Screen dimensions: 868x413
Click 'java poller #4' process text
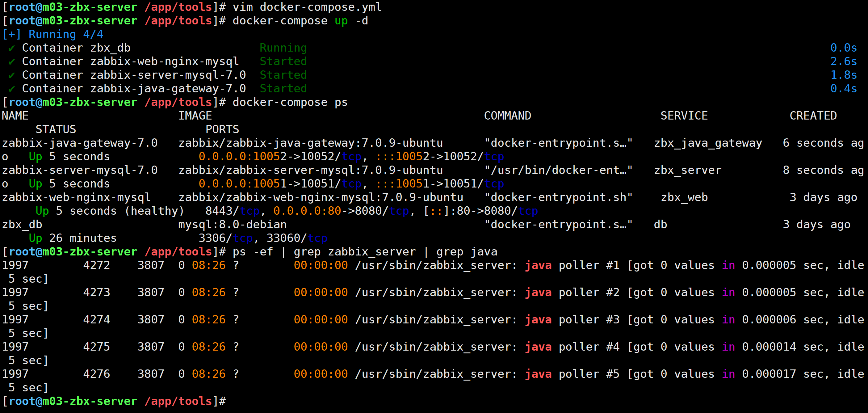572,347
